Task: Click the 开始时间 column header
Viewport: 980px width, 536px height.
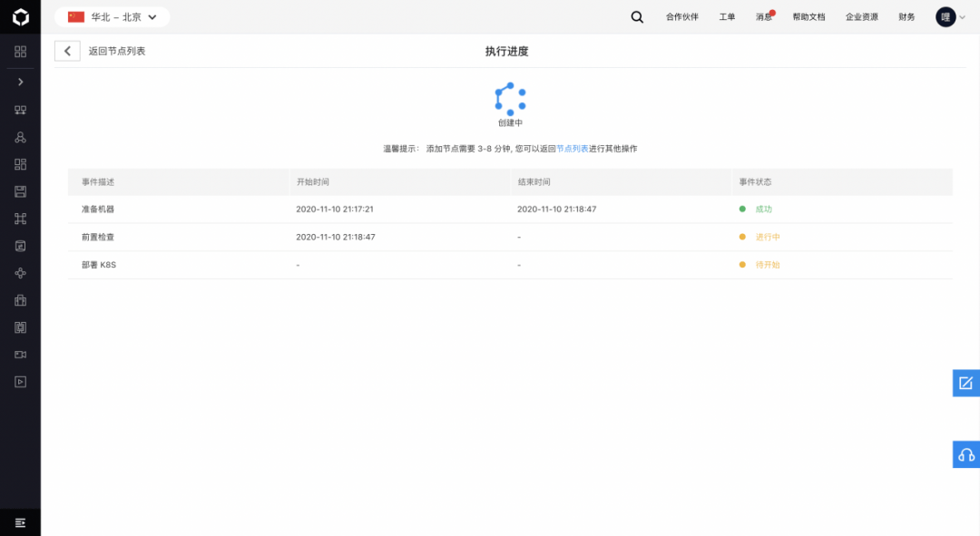Action: pyautogui.click(x=313, y=181)
